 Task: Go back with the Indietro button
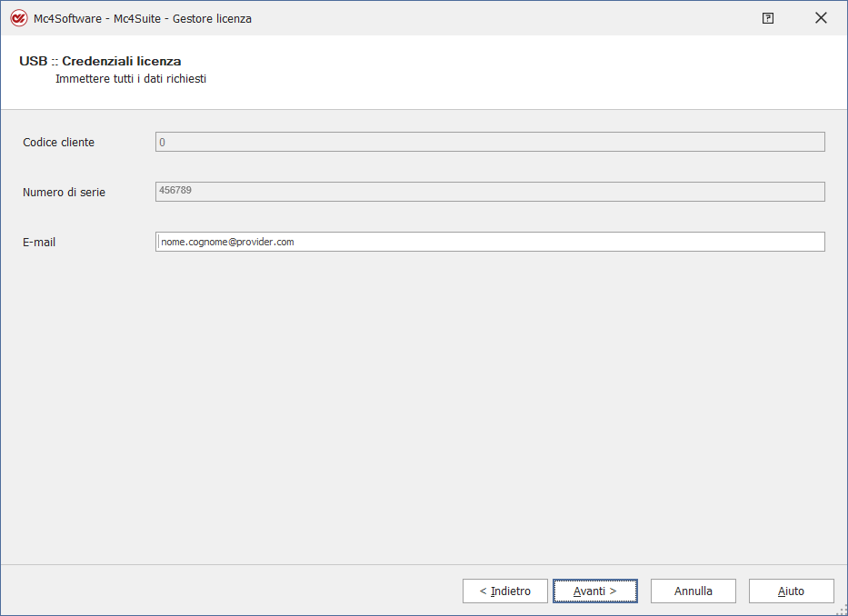point(504,591)
